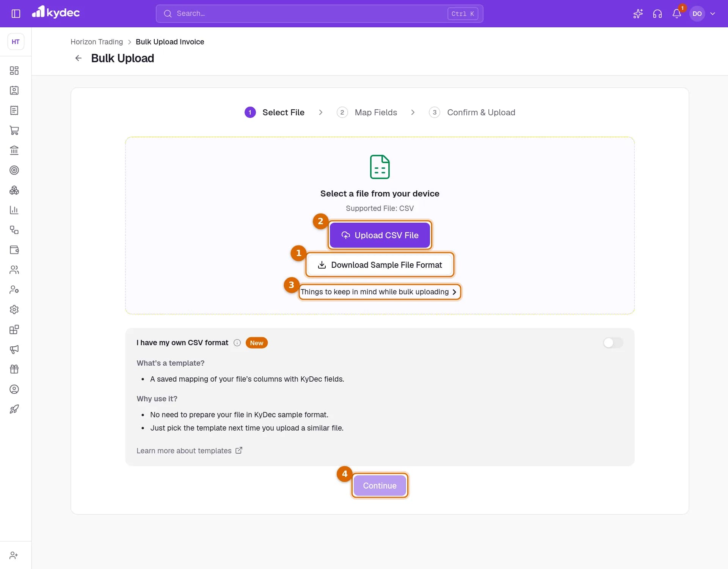Open the settings gear icon in sidebar
The image size is (728, 569).
point(14,310)
